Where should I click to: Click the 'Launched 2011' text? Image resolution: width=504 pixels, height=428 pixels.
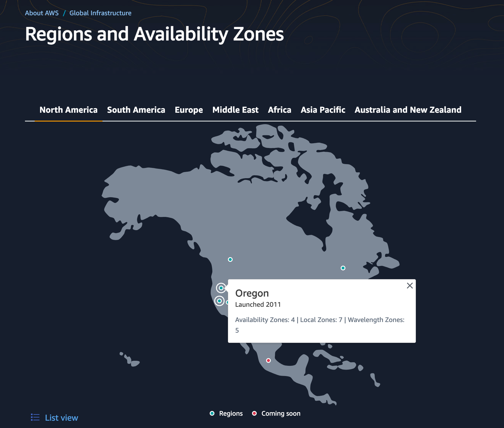[258, 304]
